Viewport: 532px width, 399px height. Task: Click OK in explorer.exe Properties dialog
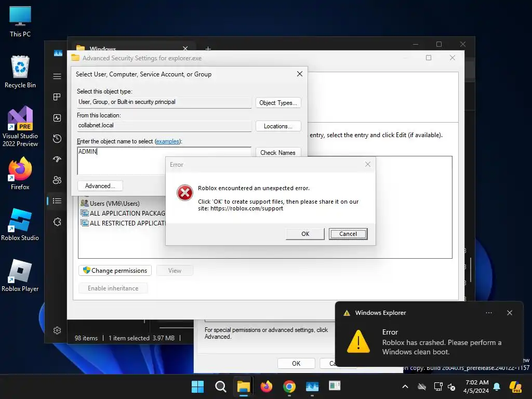tap(296, 363)
